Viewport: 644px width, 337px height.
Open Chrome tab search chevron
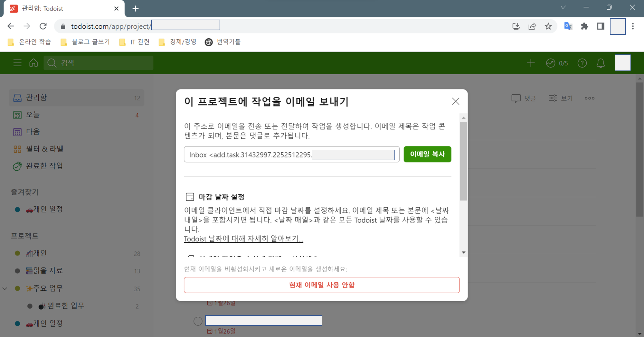(x=563, y=7)
